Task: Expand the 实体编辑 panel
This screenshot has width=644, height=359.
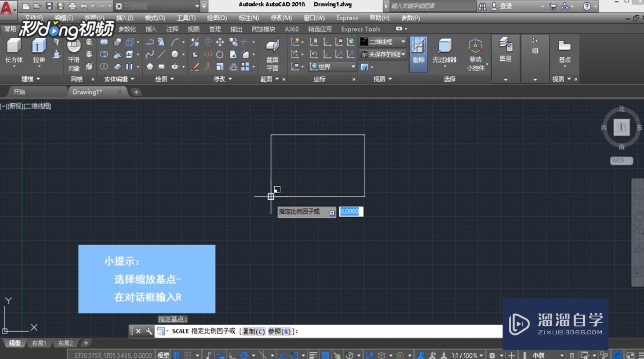Action: pyautogui.click(x=119, y=79)
